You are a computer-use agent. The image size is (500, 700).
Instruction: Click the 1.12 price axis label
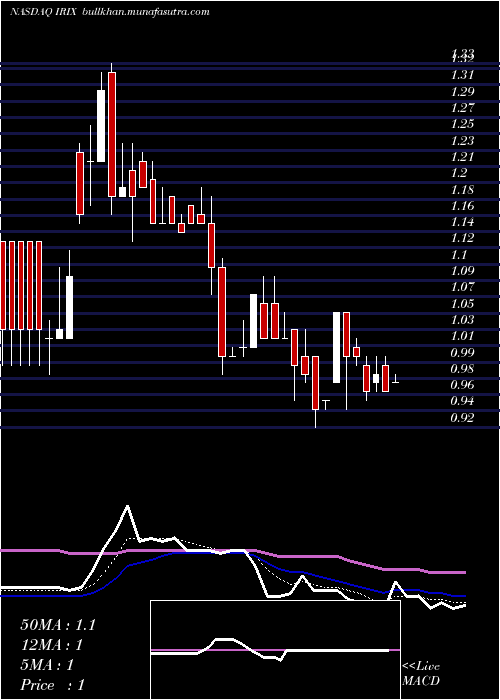[462, 238]
